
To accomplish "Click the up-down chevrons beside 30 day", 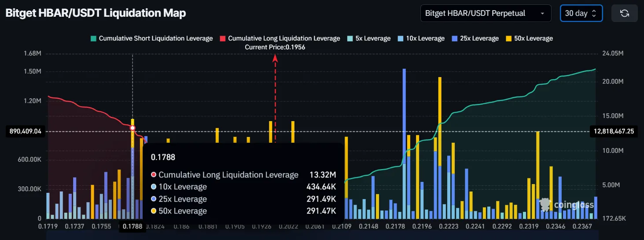I will coord(594,13).
